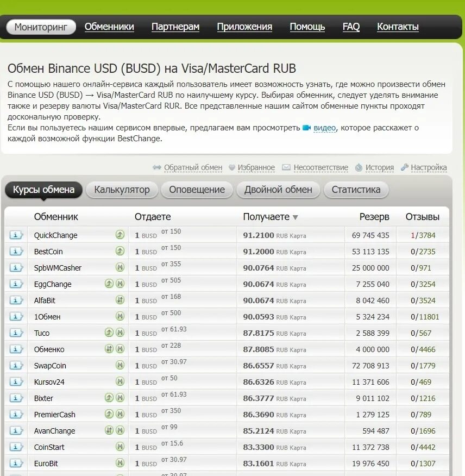Select the PremierCash exchanger name
Viewport: 465px width, 476px height.
[55, 415]
